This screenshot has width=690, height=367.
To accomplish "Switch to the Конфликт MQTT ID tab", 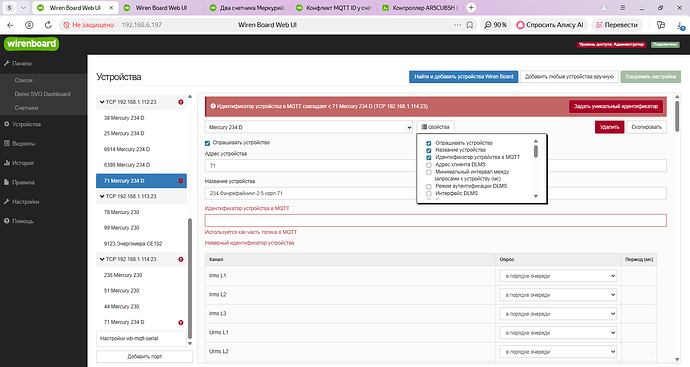I will click(x=334, y=7).
